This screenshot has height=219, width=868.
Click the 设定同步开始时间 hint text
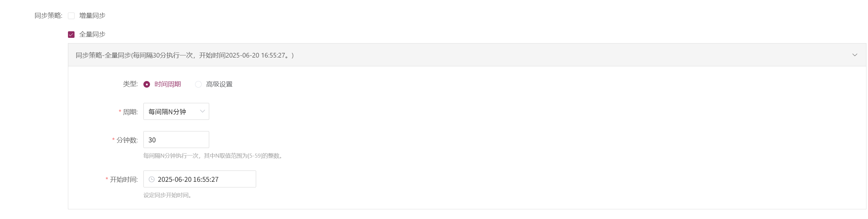point(168,196)
